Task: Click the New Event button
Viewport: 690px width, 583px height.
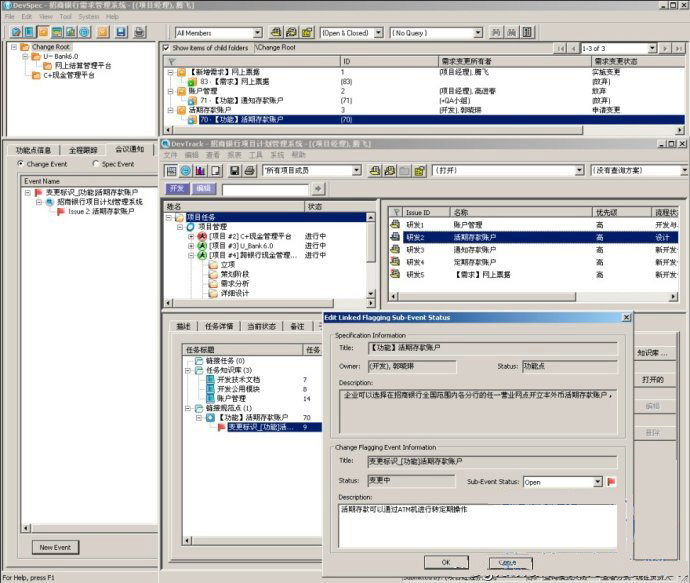Action: tap(55, 547)
